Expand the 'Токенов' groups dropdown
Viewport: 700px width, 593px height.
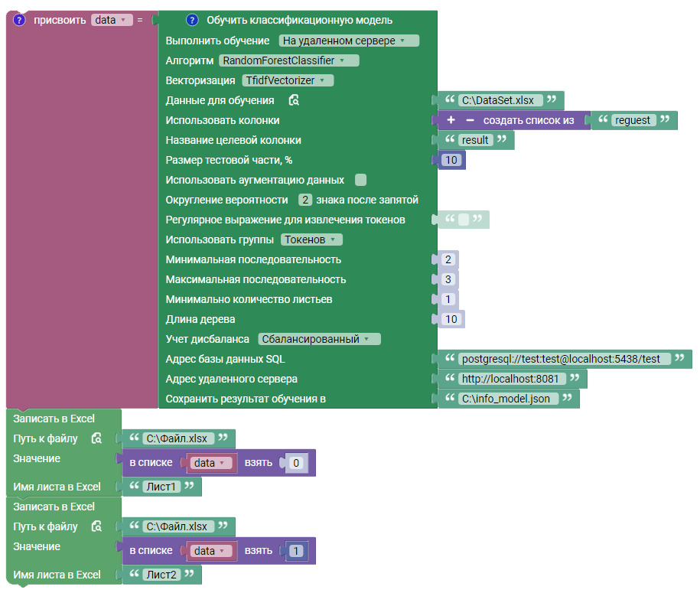click(x=311, y=239)
